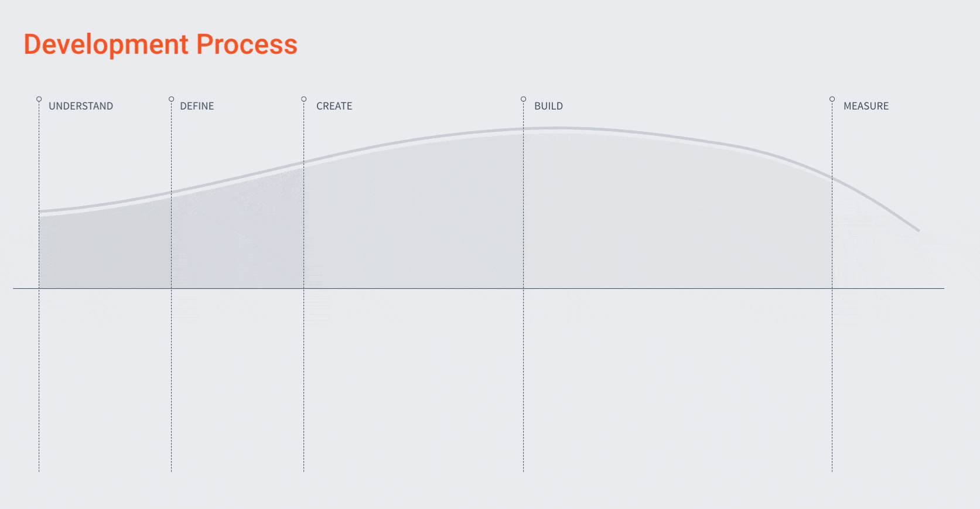Open the DEFINE stage label
Viewport: 980px width, 509px height.
click(x=197, y=106)
